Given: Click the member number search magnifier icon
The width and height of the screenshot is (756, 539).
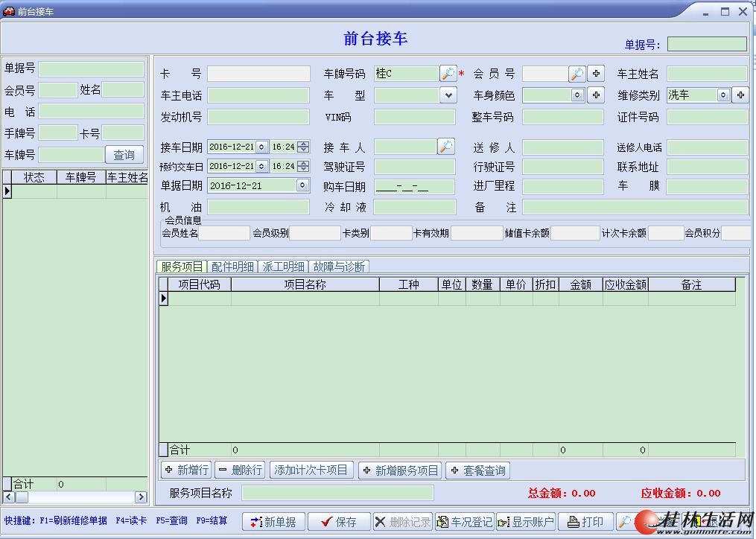Looking at the screenshot, I should (x=577, y=74).
